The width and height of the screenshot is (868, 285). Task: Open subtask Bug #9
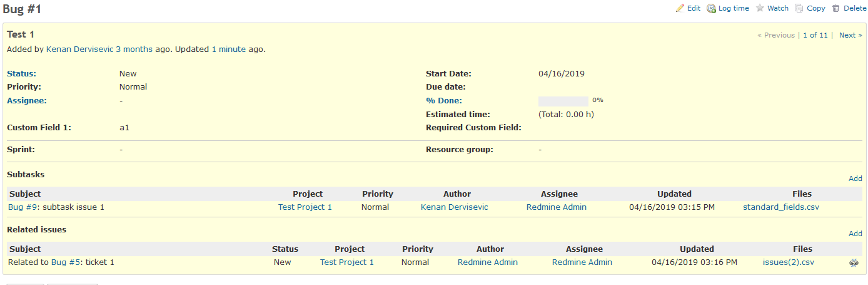pyautogui.click(x=23, y=207)
